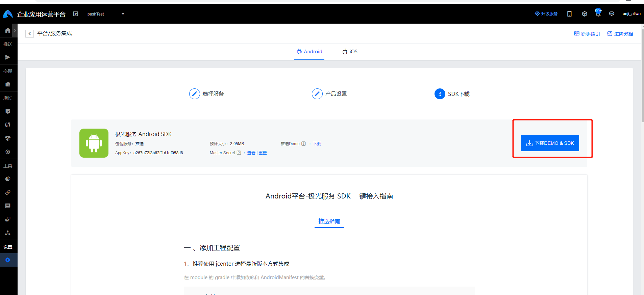Click the 下载DEMO & SDK button
644x295 pixels.
click(550, 143)
